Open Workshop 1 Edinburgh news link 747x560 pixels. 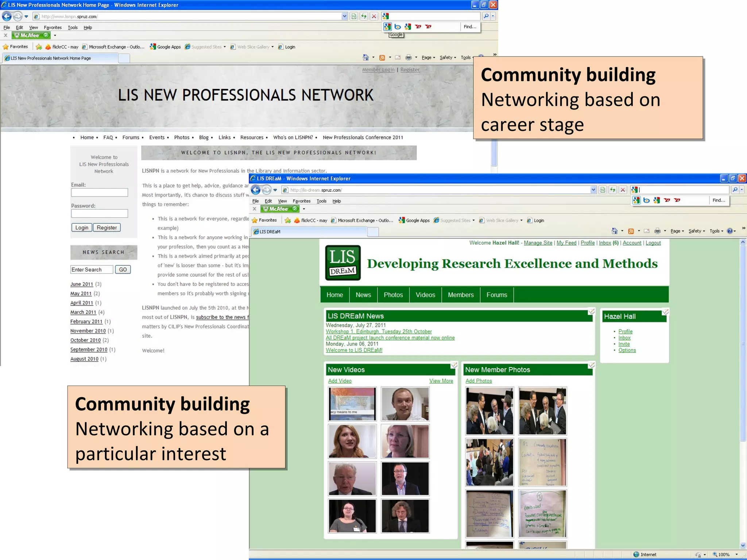click(x=379, y=331)
